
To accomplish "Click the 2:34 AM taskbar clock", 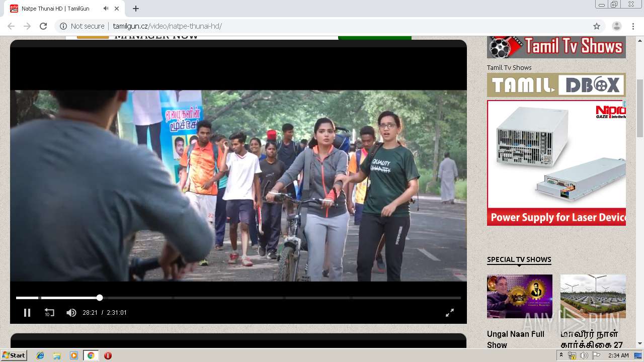I will (618, 355).
